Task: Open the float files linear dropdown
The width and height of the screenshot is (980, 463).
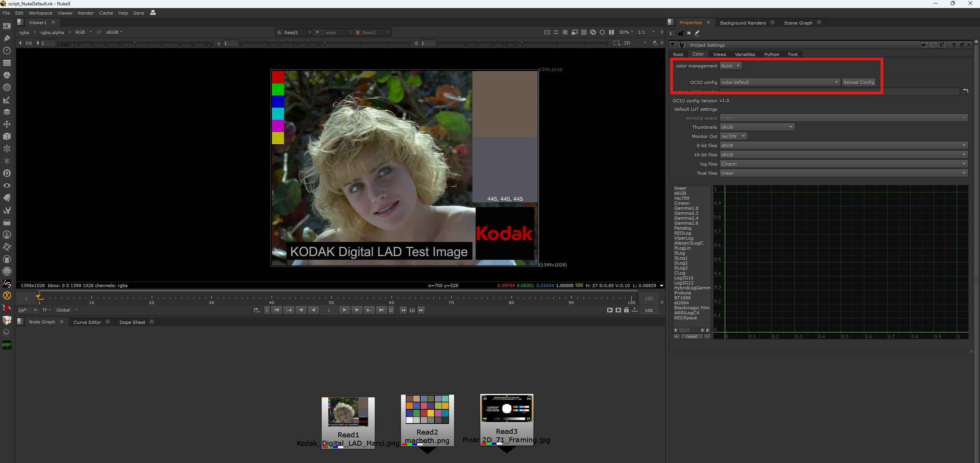Action: (844, 173)
